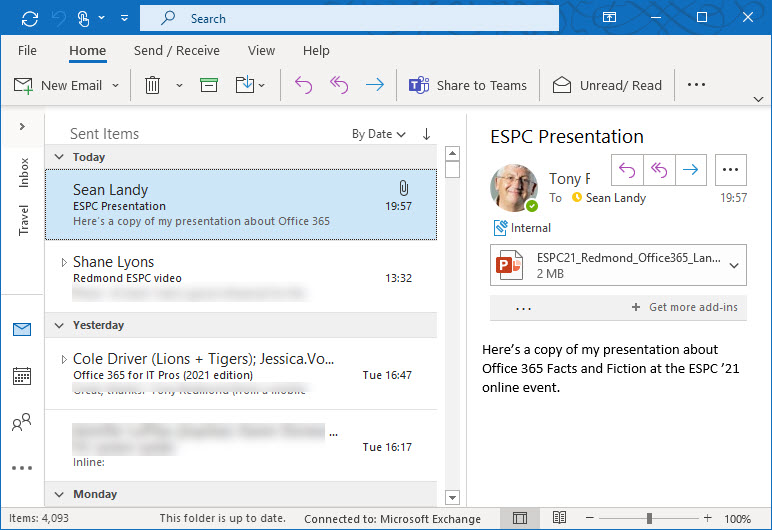
Task: Collapse the Today group header
Action: click(x=59, y=157)
